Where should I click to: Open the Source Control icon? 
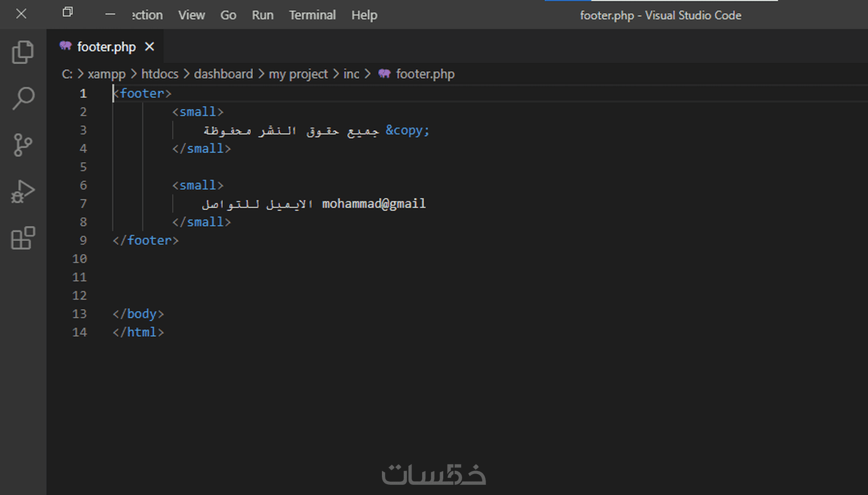tap(22, 144)
